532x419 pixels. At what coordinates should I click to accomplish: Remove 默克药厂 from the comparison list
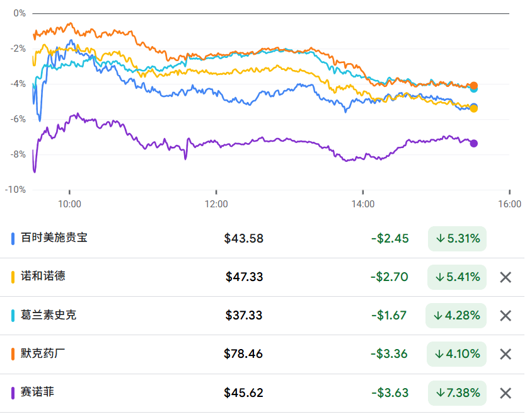pos(505,354)
